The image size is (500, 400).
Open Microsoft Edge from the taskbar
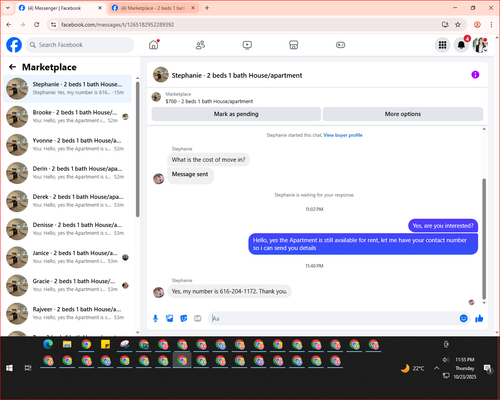pos(48,344)
